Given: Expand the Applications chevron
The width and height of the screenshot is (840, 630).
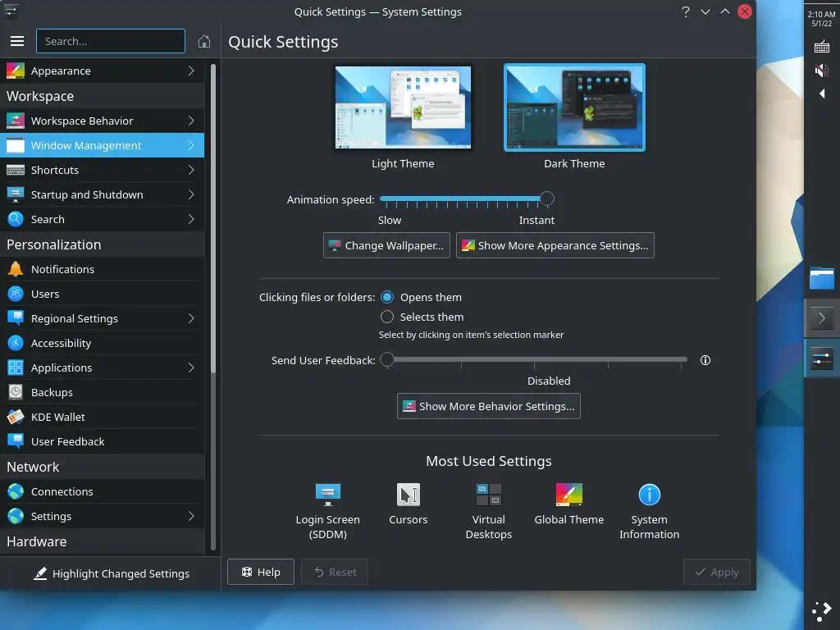Looking at the screenshot, I should [x=191, y=367].
